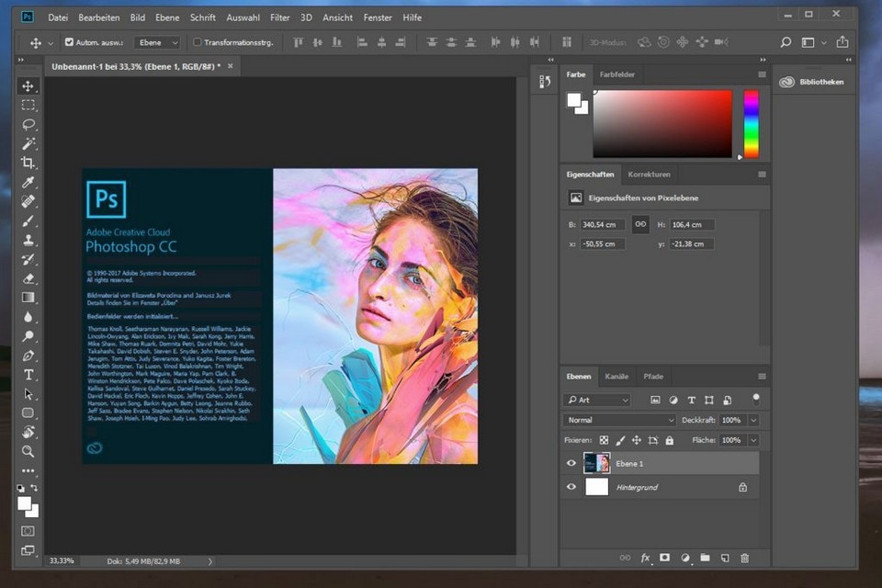Select the Zoom tool in the toolbar
Screen dimensions: 882x588
(28, 451)
